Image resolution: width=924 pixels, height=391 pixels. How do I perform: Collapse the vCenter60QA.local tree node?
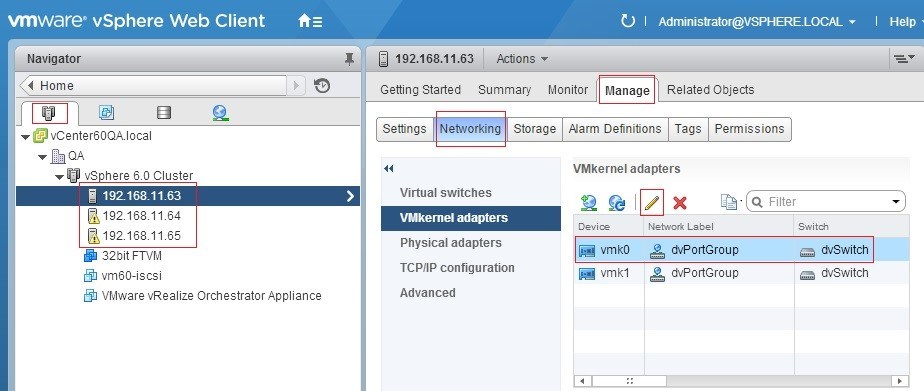coord(25,137)
